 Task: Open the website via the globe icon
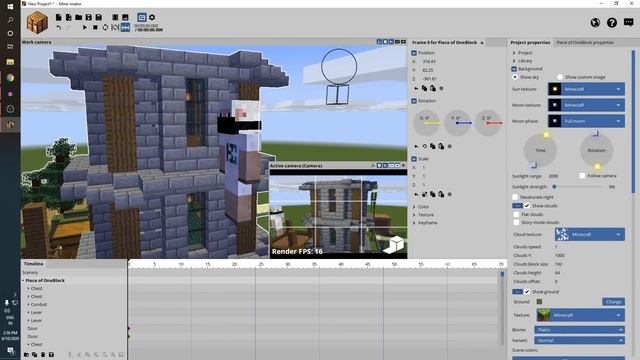click(595, 22)
